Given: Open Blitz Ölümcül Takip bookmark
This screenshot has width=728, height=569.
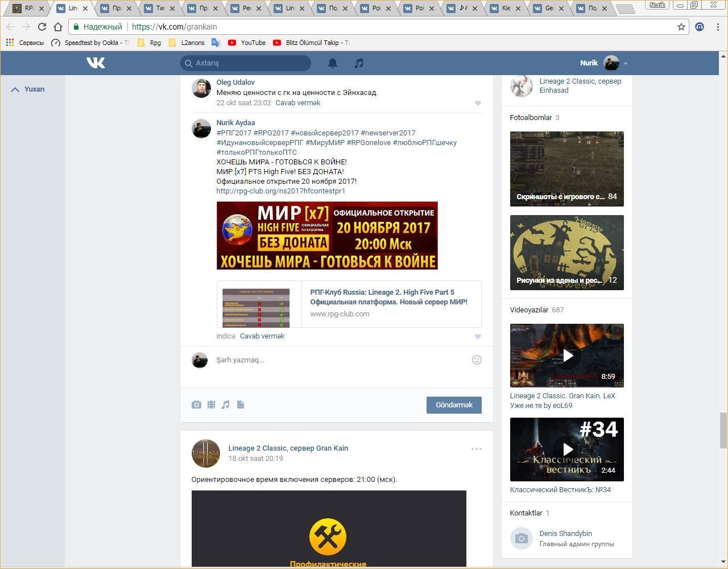Looking at the screenshot, I should tap(311, 43).
